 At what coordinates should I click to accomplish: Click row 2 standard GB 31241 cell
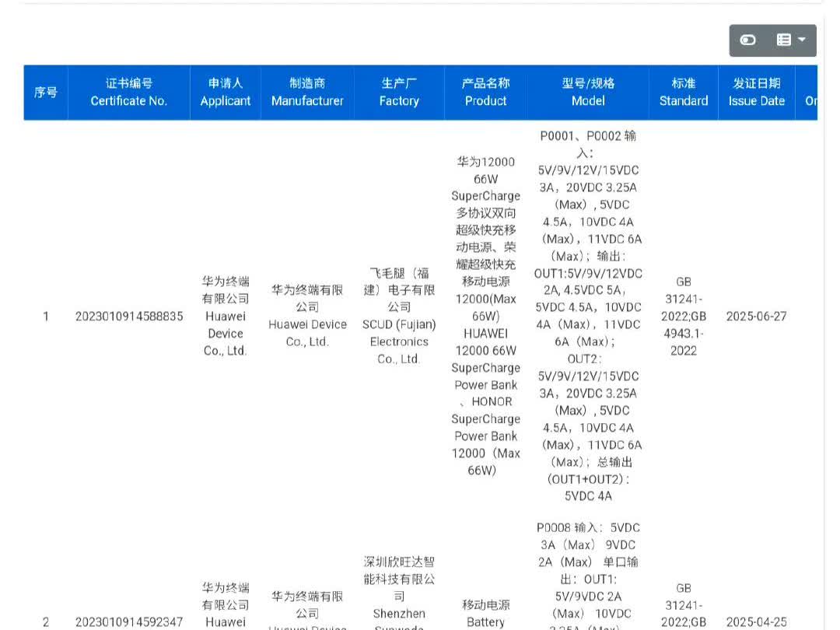point(684,605)
